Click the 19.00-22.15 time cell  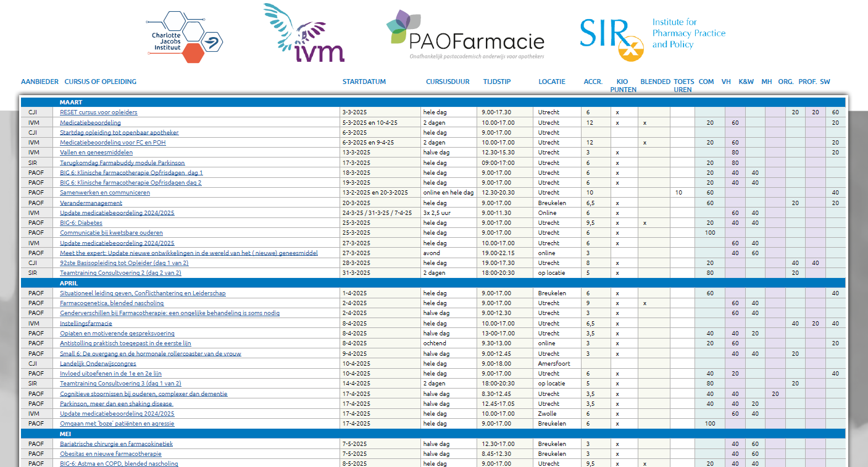504,253
